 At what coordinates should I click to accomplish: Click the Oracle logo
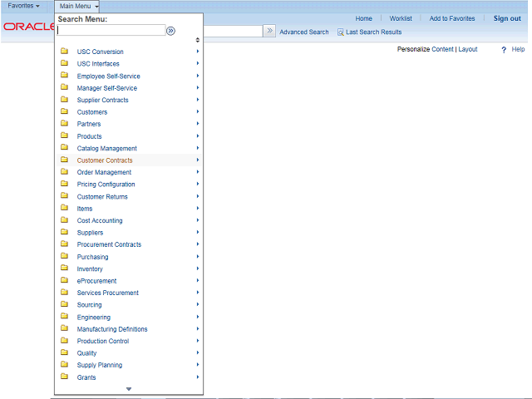[28, 27]
